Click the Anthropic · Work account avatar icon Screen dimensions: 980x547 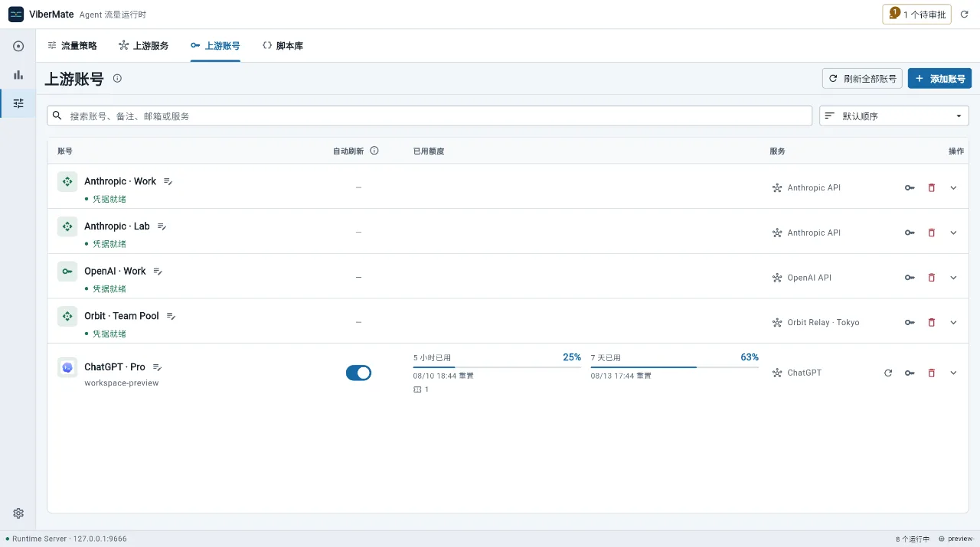coord(67,181)
